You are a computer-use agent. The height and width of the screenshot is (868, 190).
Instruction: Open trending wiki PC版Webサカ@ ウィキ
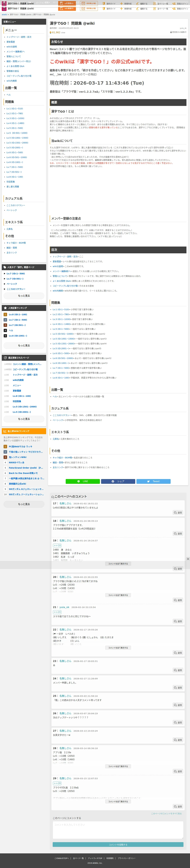pyautogui.click(x=21, y=446)
